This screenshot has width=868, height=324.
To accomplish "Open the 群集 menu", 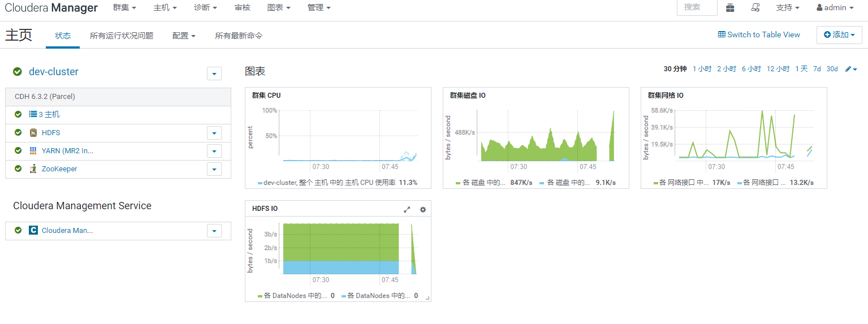I will [x=125, y=7].
